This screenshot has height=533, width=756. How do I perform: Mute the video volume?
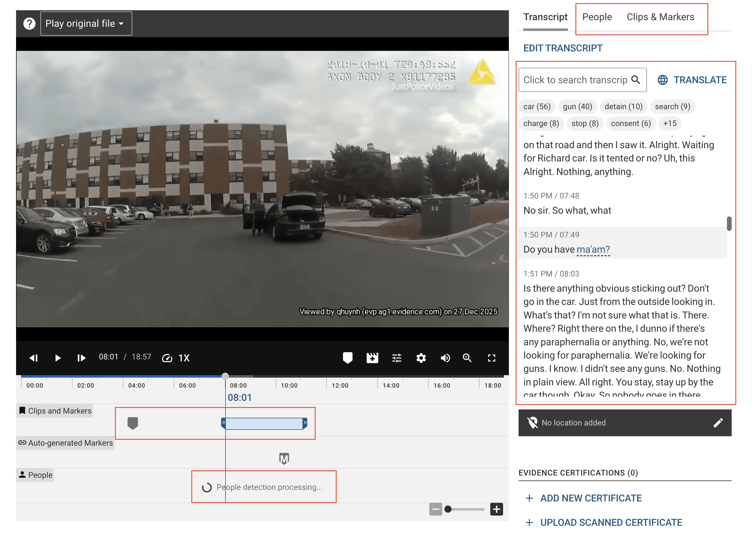point(445,358)
